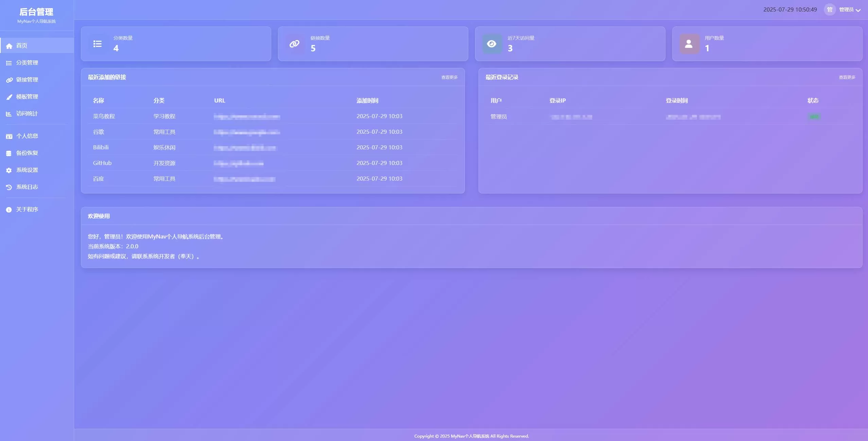Click the info icon beside 关于程序
Image resolution: width=868 pixels, height=441 pixels.
9,209
